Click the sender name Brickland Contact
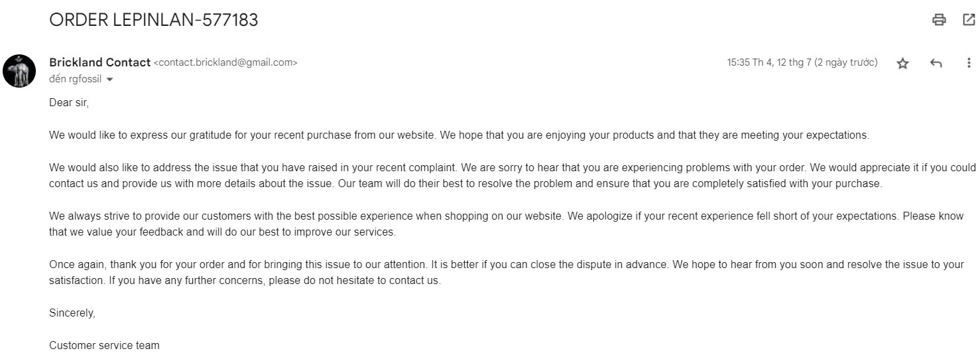 [x=99, y=62]
